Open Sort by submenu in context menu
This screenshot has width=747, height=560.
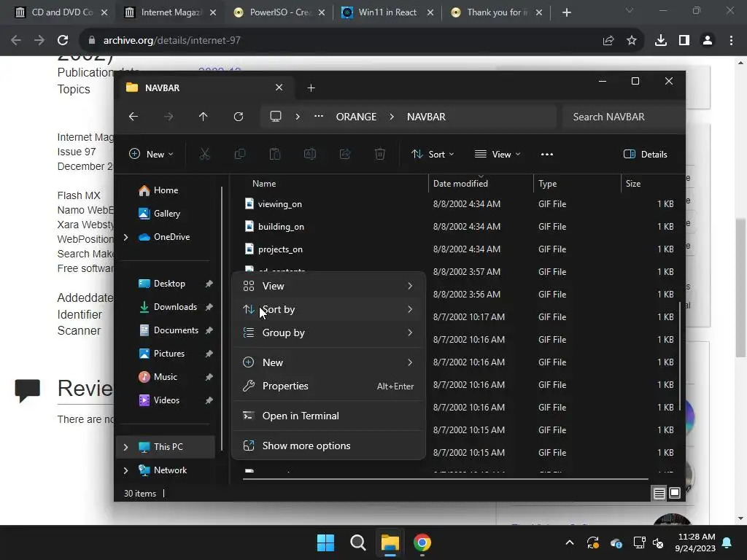click(x=328, y=309)
